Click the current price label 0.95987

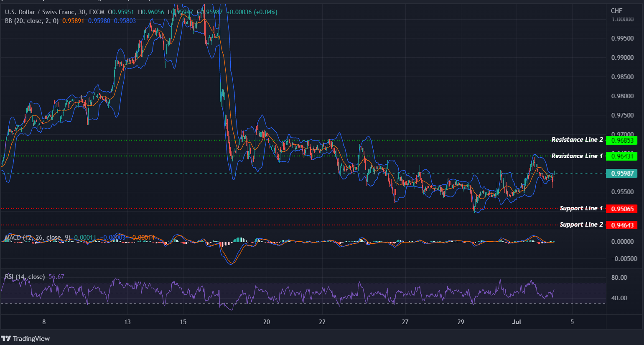pos(621,174)
